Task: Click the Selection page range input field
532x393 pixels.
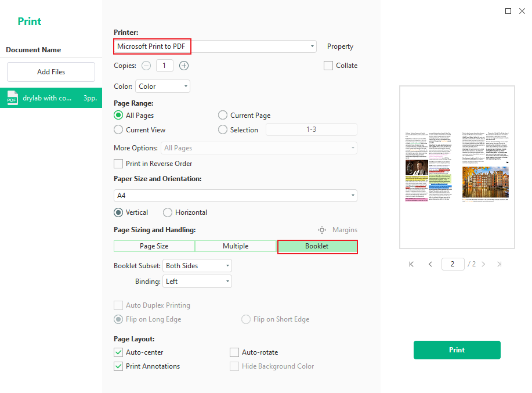Action: click(x=311, y=129)
